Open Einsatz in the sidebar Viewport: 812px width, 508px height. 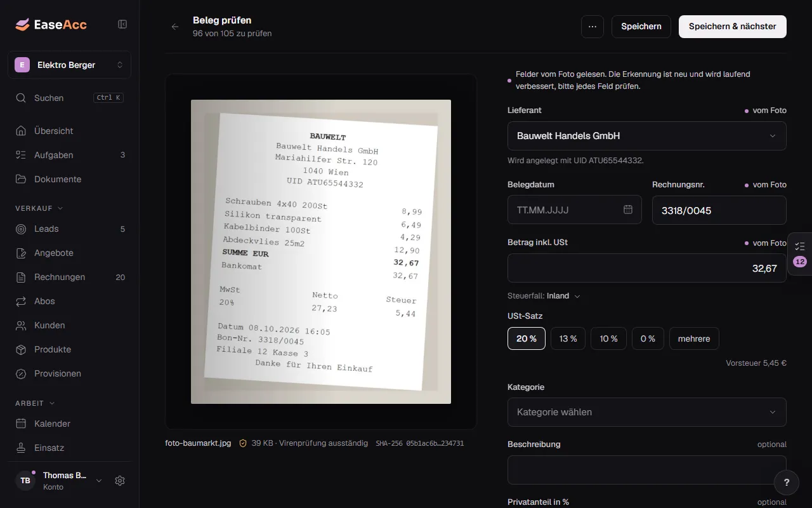[x=70, y=448]
